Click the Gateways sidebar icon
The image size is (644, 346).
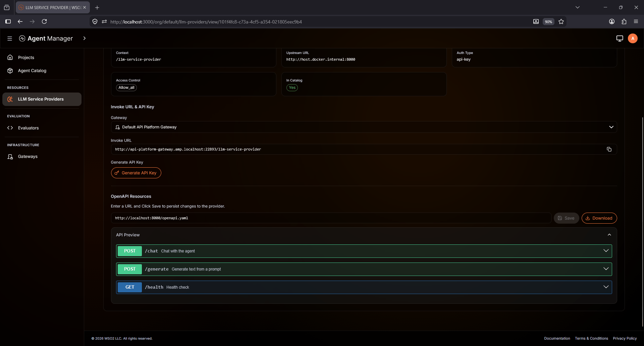click(x=10, y=157)
